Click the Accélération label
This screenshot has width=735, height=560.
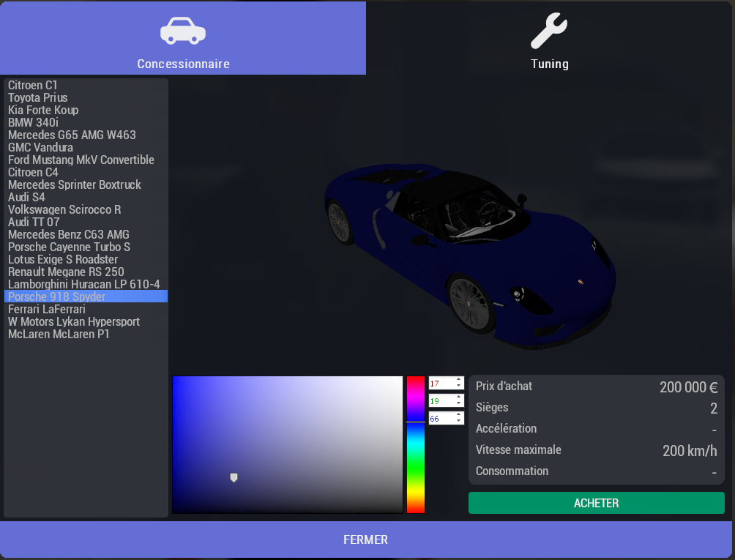507,428
